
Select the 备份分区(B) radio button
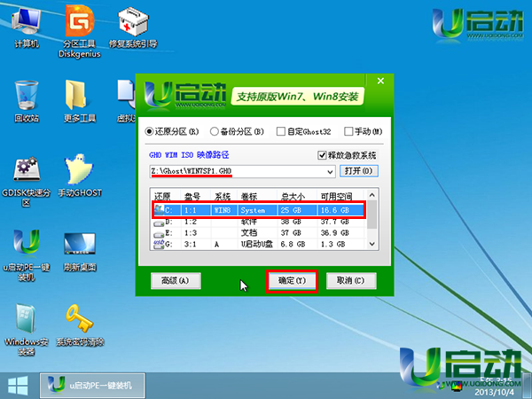click(x=237, y=131)
